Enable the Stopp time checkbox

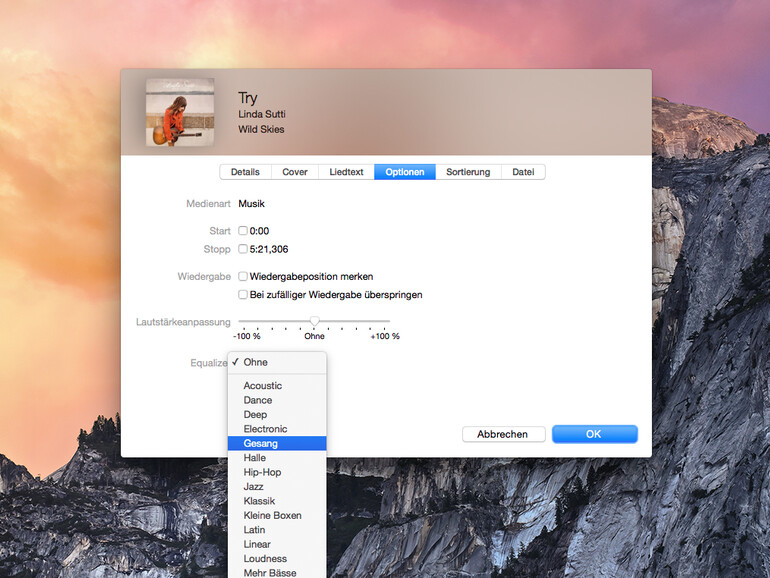tap(243, 248)
